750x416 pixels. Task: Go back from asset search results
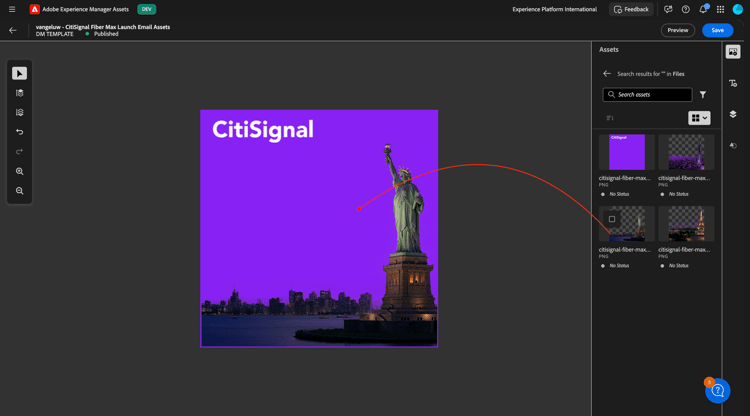[x=607, y=74]
